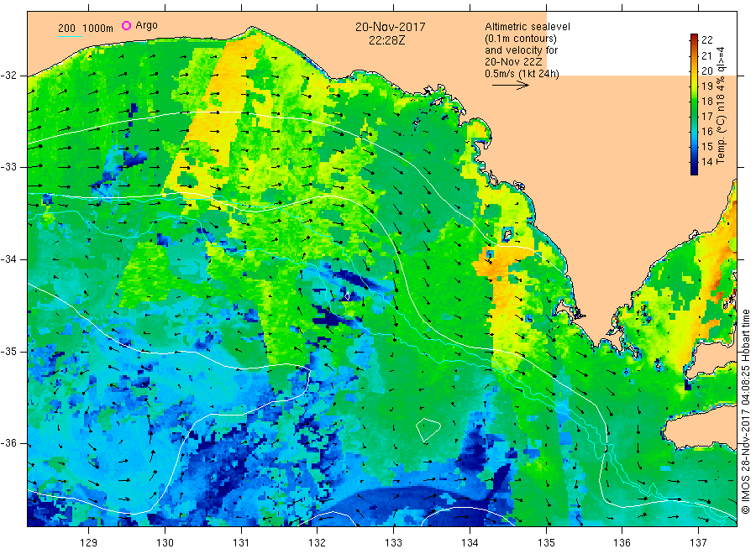The width and height of the screenshot is (756, 554).
Task: Click the magenta Argo legend circle
Action: (126, 25)
